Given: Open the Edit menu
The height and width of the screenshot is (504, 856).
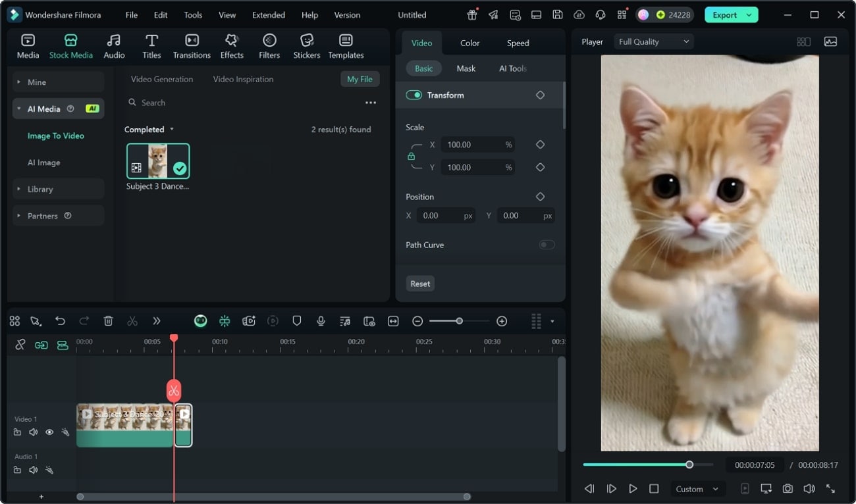Looking at the screenshot, I should (161, 14).
